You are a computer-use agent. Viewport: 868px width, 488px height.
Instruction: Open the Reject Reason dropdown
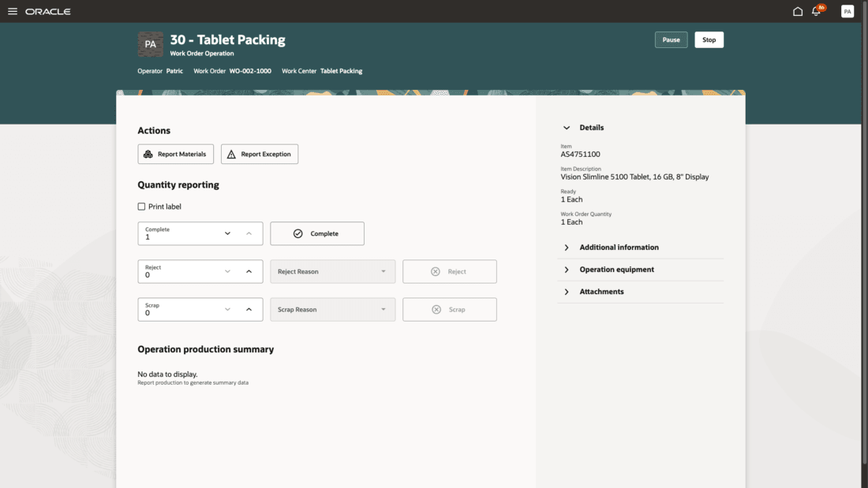pyautogui.click(x=332, y=271)
